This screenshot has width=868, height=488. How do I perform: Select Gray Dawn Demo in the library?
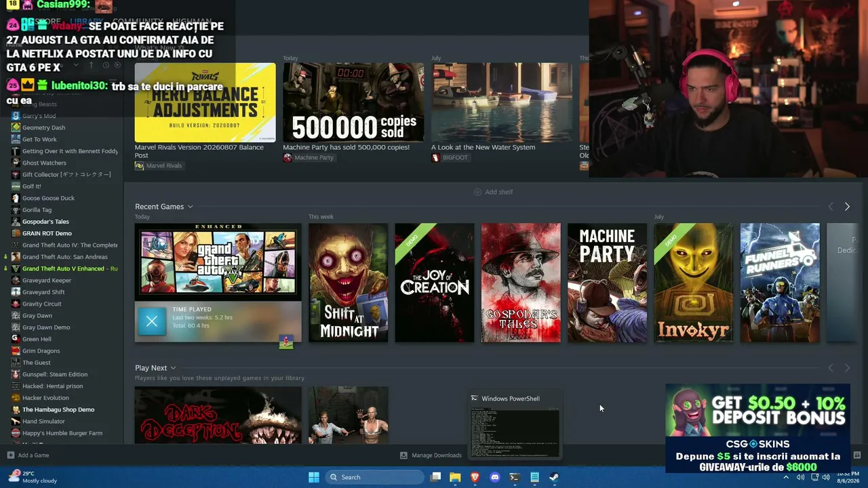46,327
